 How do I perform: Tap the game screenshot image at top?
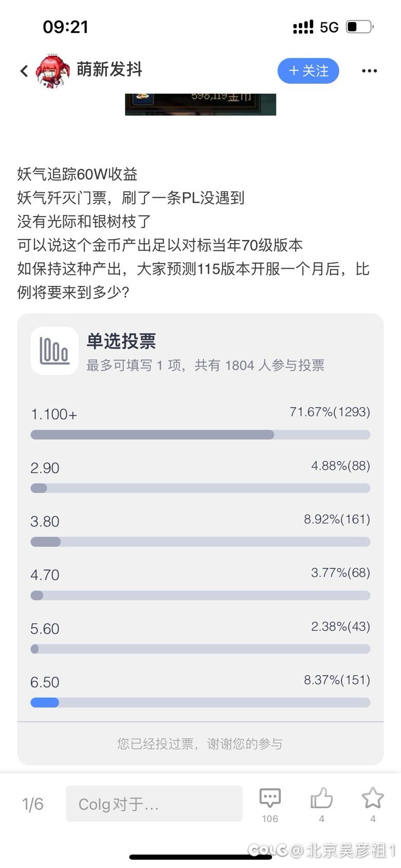(200, 104)
